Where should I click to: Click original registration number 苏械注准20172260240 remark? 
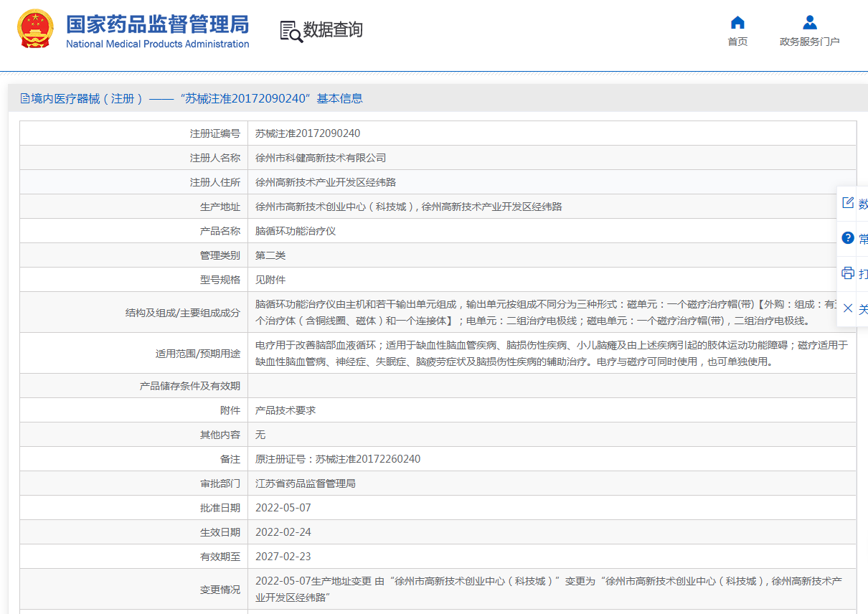pos(338,459)
